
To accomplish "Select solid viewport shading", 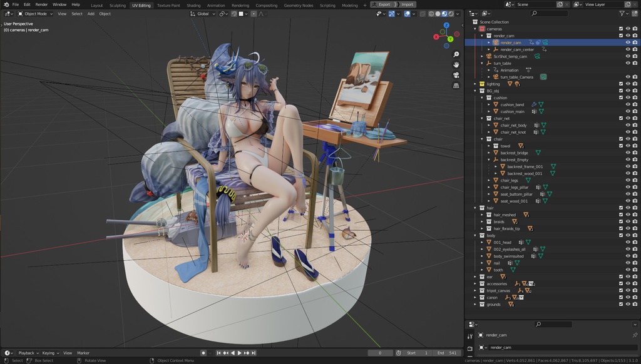I will (438, 14).
